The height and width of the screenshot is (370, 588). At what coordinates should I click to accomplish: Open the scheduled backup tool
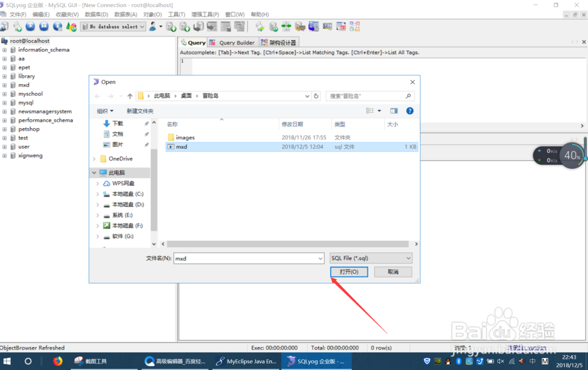click(x=313, y=26)
